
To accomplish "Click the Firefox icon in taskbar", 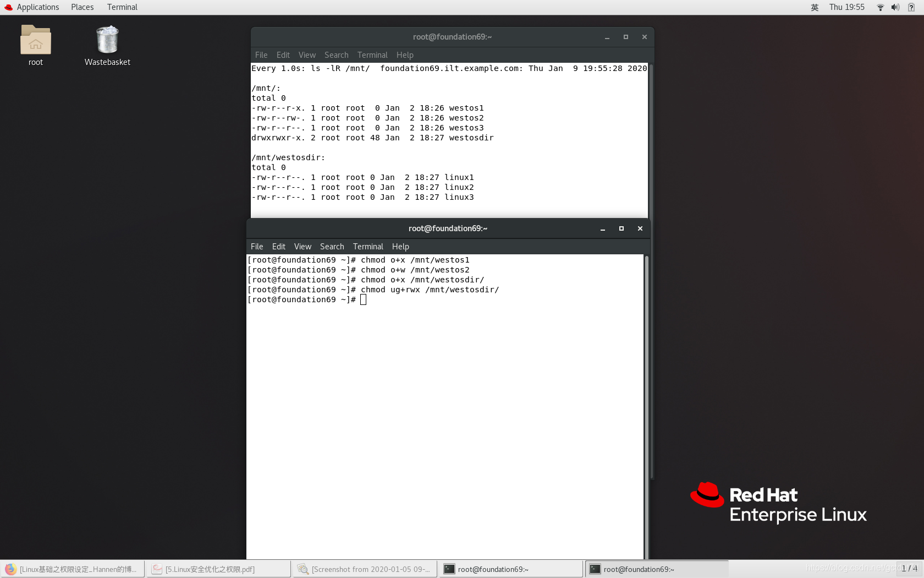I will pyautogui.click(x=11, y=569).
